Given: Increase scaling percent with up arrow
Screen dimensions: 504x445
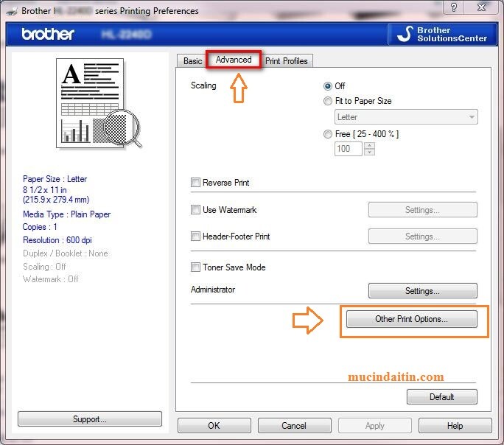Looking at the screenshot, I should (x=369, y=146).
